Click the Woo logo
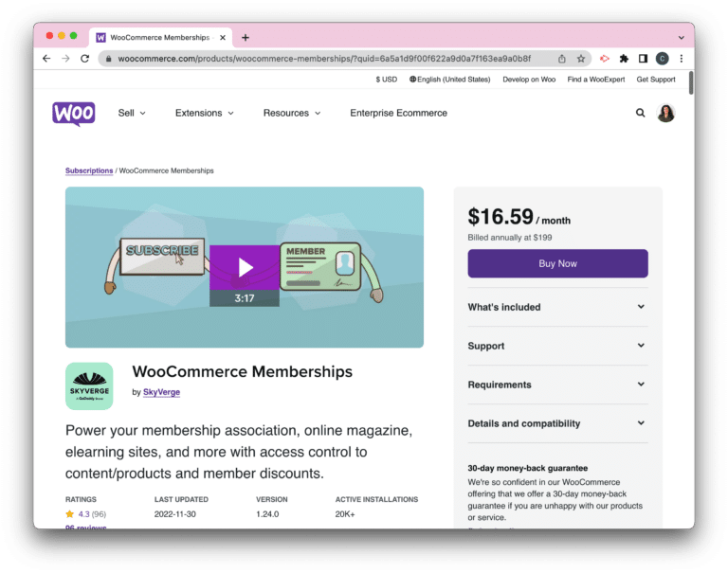This screenshot has width=728, height=573. 74,114
